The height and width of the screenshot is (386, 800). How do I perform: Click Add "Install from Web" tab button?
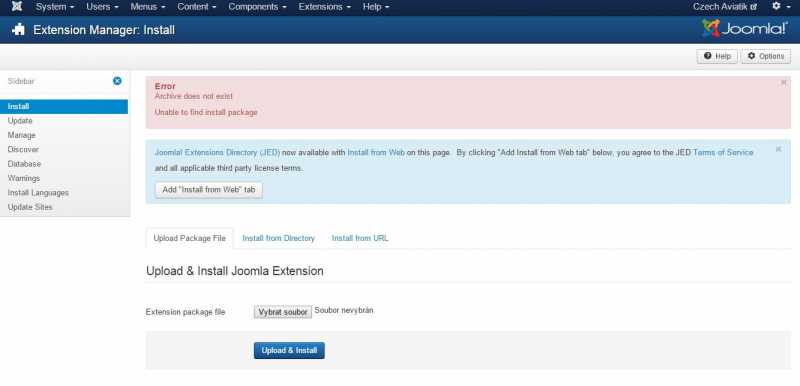click(x=209, y=190)
